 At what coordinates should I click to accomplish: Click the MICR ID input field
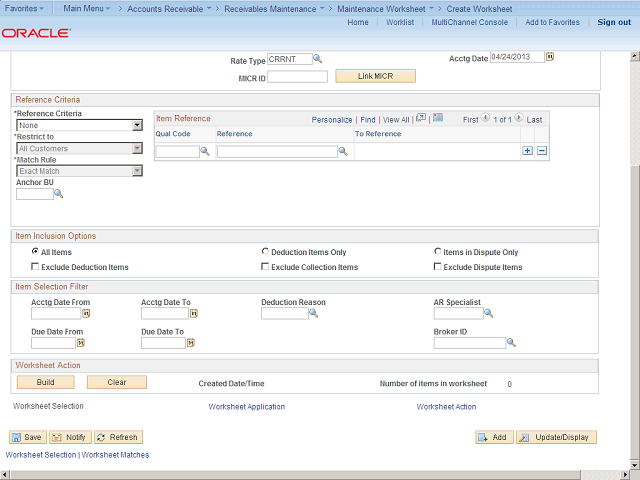point(298,76)
